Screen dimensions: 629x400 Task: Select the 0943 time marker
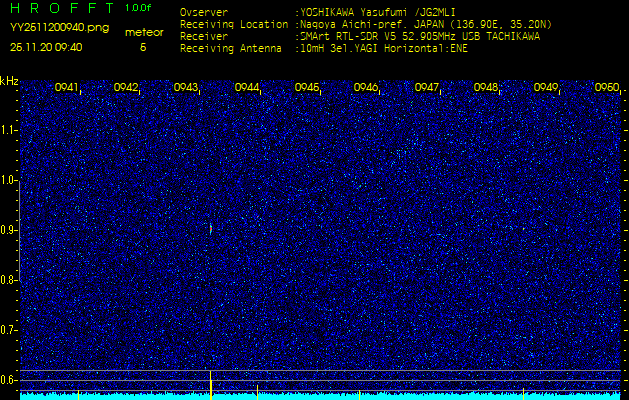pos(186,88)
